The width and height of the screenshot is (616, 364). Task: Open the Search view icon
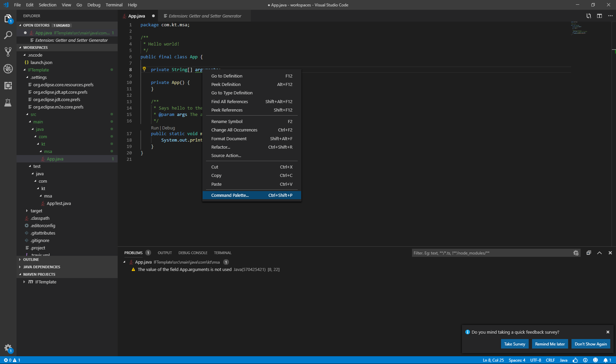8,35
